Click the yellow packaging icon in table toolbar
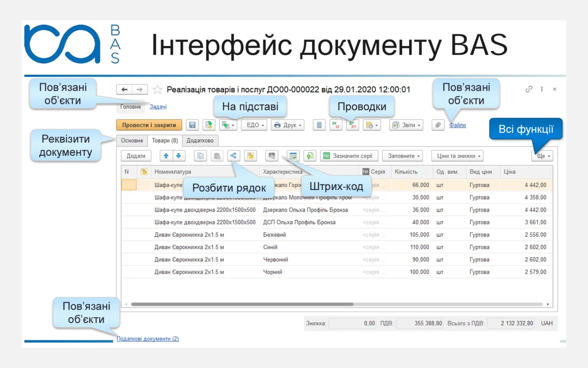The height and width of the screenshot is (368, 588). (x=250, y=156)
